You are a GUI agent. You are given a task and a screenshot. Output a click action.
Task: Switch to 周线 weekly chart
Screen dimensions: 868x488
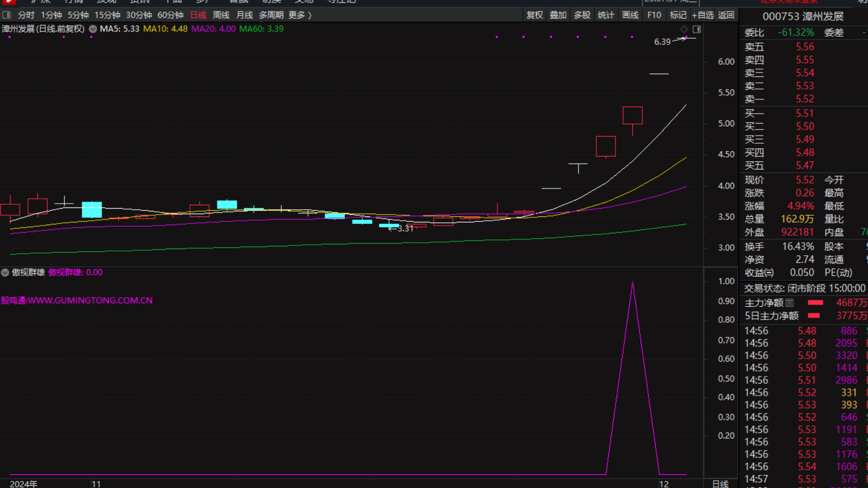221,15
